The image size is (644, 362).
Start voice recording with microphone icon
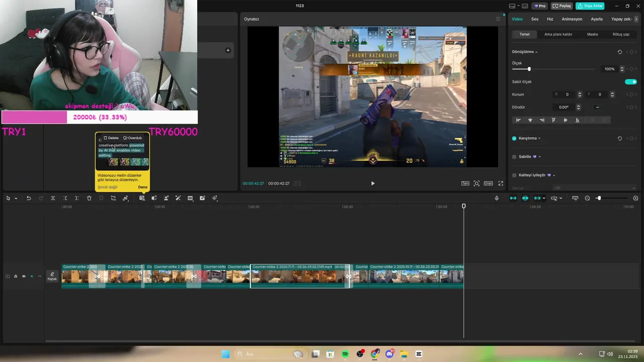point(497,198)
